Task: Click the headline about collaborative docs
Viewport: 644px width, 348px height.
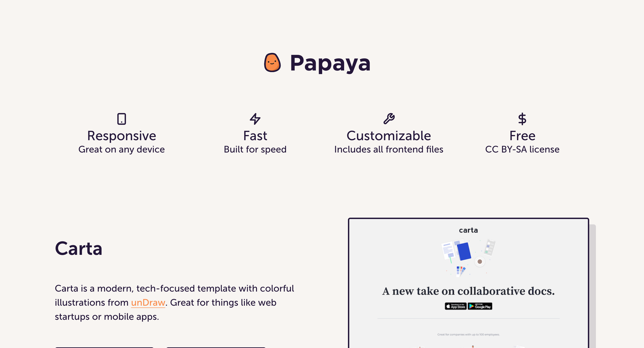Action: coord(468,291)
